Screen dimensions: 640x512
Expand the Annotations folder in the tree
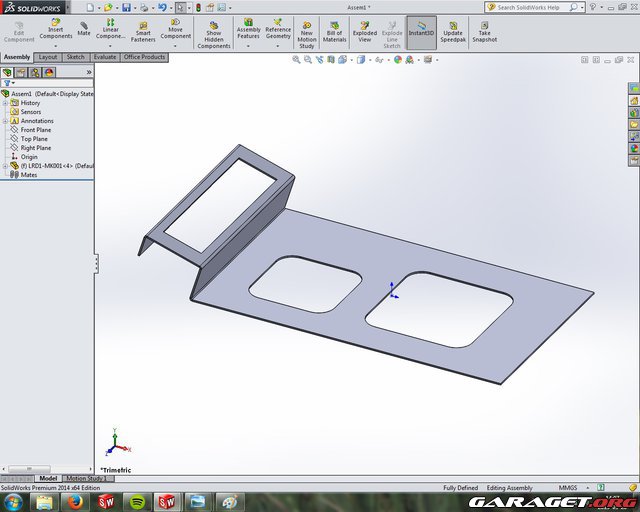(5, 121)
